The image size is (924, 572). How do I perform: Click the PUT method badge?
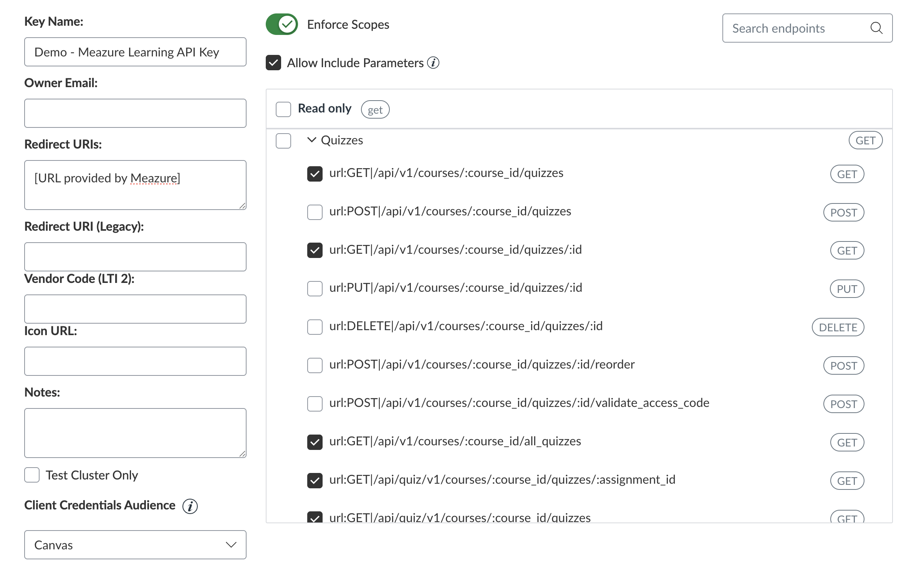pos(847,289)
